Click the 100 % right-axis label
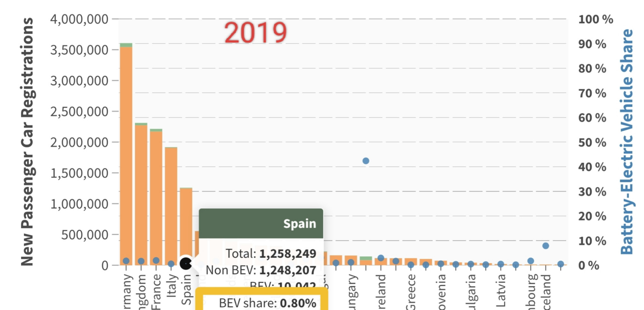 [x=596, y=19]
